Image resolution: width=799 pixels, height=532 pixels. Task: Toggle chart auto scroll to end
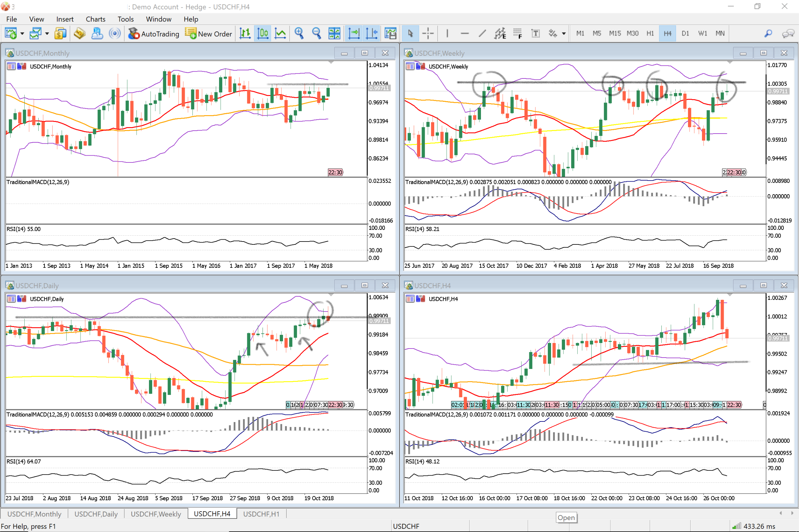[x=353, y=33]
